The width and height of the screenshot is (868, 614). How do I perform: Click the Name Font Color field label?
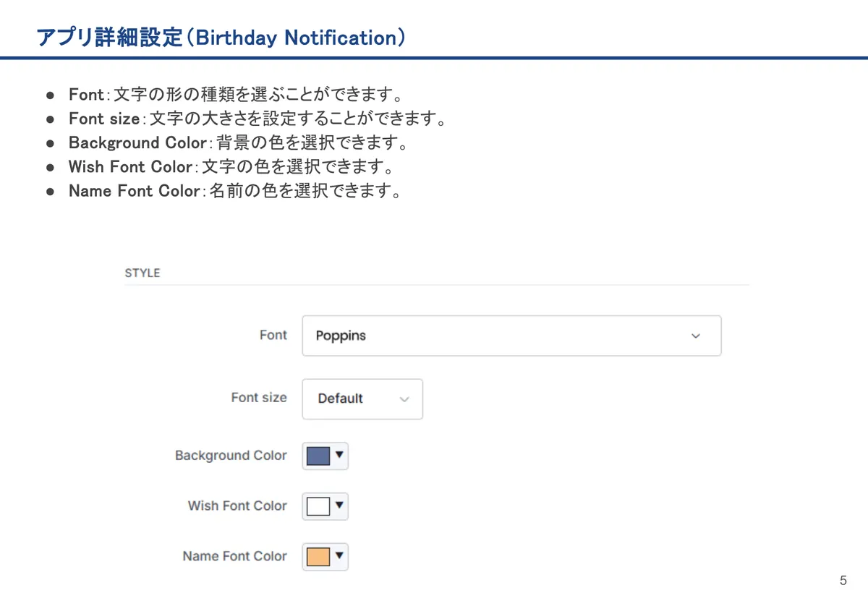(x=234, y=557)
